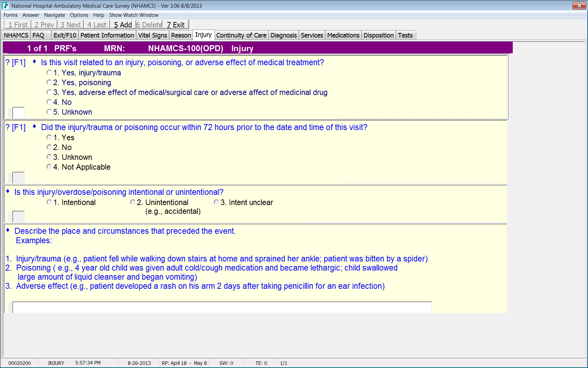The height and width of the screenshot is (368, 588).
Task: Click the '1 of 1 PRF's' header text
Action: coord(52,48)
